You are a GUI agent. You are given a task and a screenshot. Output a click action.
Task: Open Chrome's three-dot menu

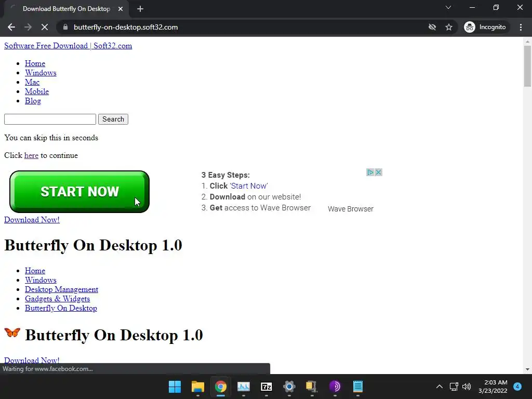click(521, 27)
